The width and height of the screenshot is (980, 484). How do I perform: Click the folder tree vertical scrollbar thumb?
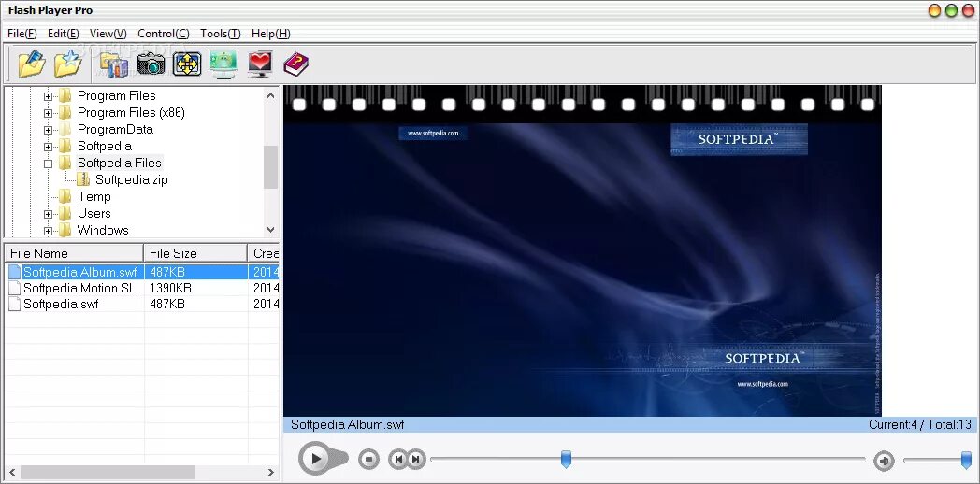pos(270,166)
